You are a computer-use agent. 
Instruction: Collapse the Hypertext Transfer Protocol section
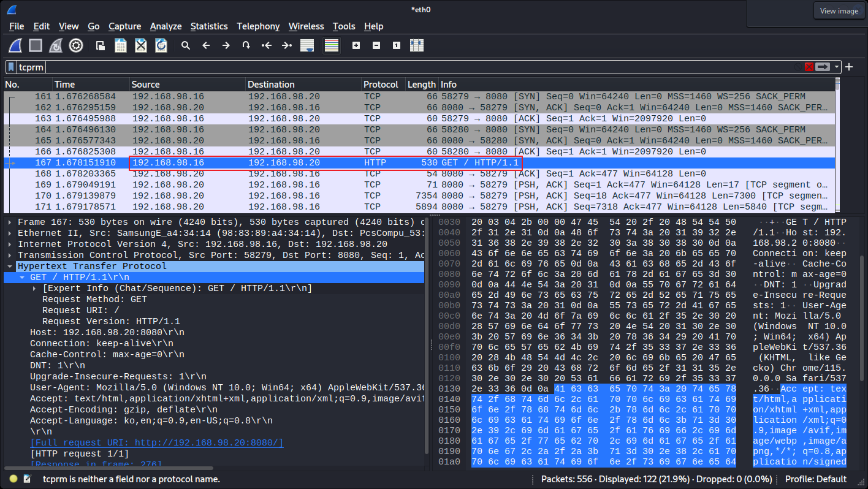point(9,266)
